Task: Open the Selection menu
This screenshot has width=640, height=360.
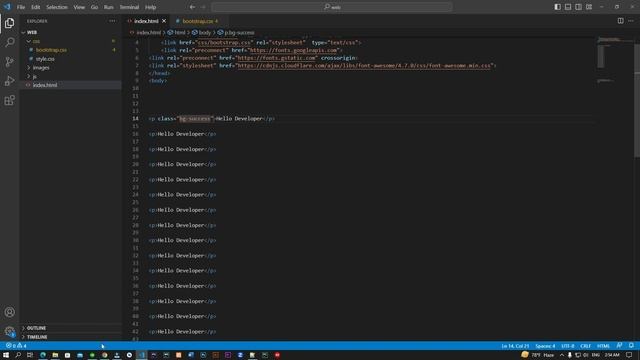Action: point(57,7)
